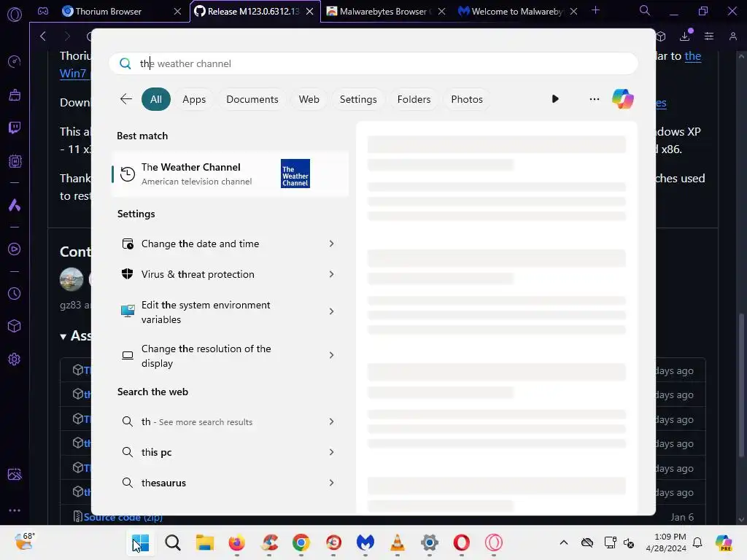
Task: Open the Copilot Preview taskbar icon
Action: (x=724, y=542)
